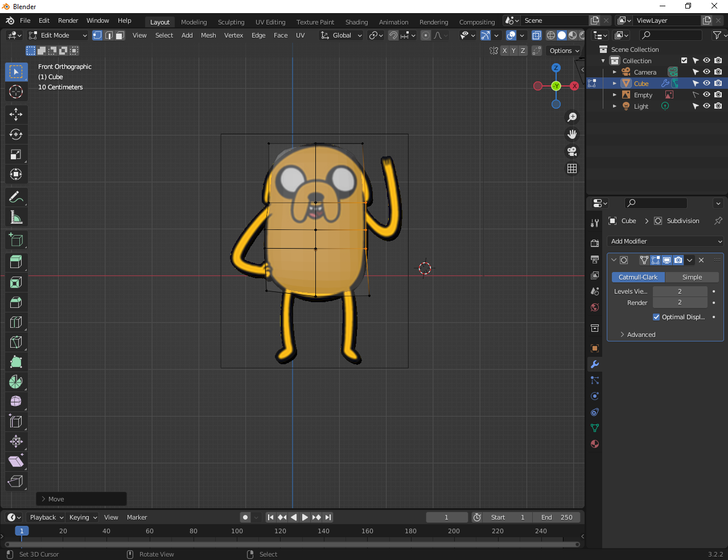Remove the Subdivision modifier
Viewport: 728px width, 560px height.
click(701, 260)
